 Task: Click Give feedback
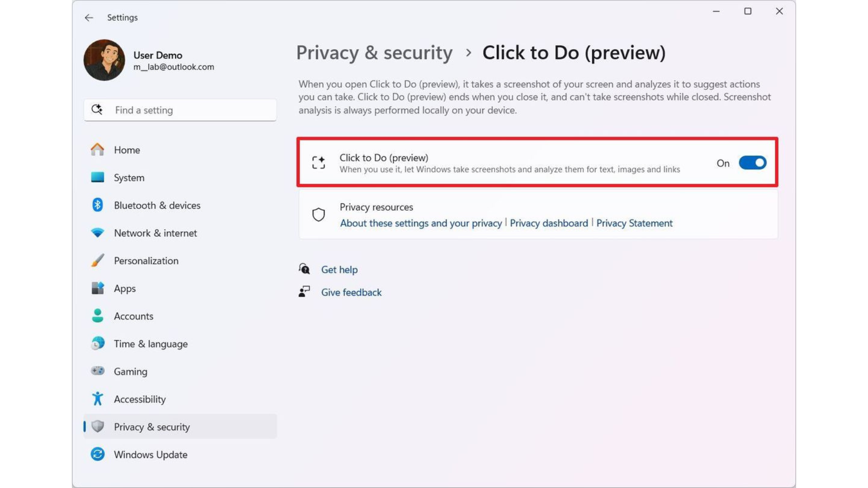click(x=351, y=292)
